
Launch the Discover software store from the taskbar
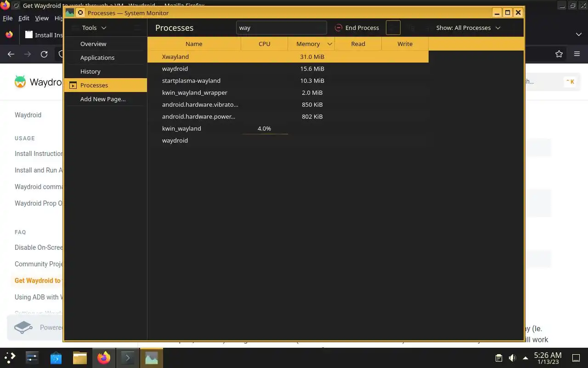(56, 357)
